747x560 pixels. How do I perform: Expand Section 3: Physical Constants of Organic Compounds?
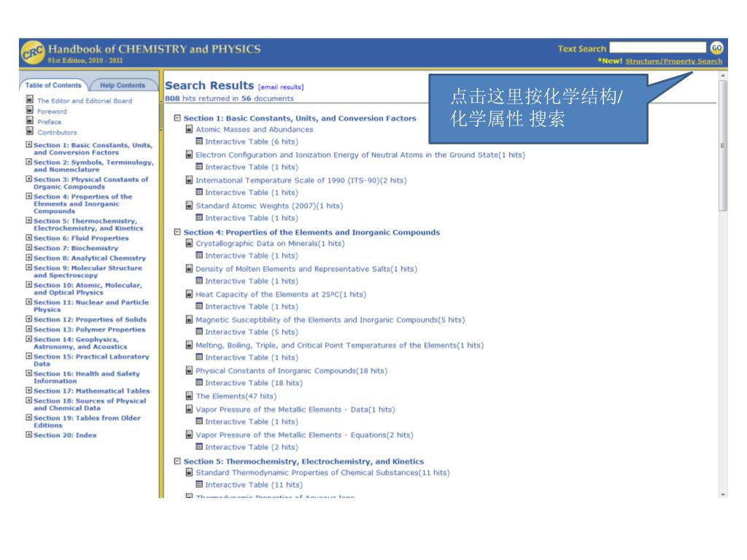coord(29,179)
